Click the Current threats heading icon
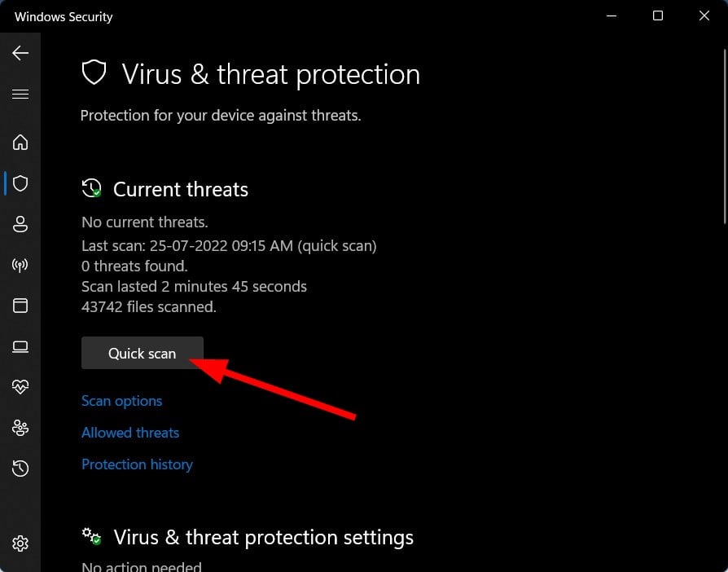 coord(91,188)
